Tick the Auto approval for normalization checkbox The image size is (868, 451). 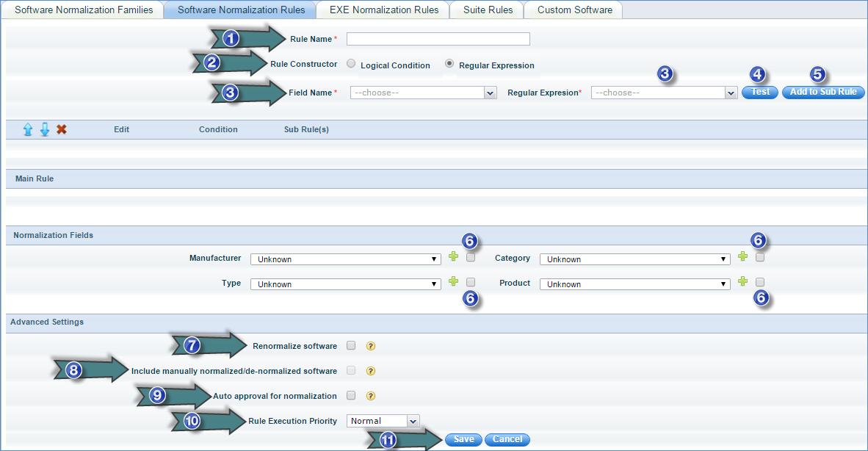tap(351, 395)
